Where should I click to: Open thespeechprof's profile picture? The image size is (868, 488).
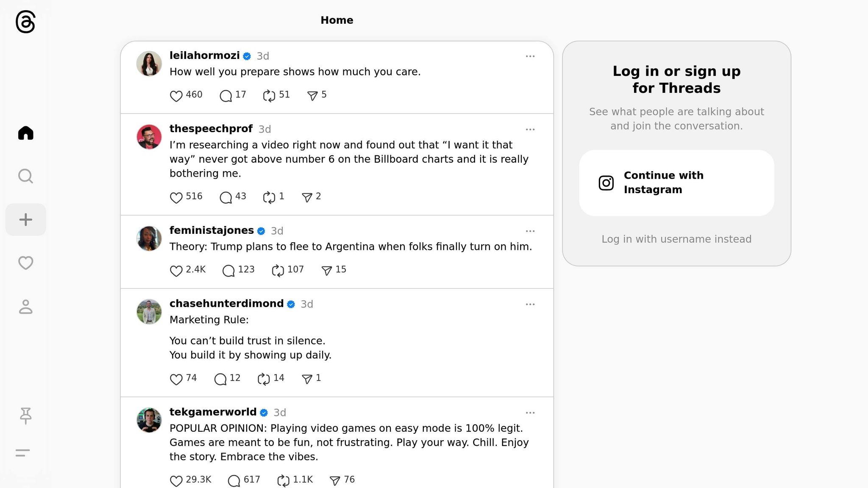pyautogui.click(x=149, y=137)
